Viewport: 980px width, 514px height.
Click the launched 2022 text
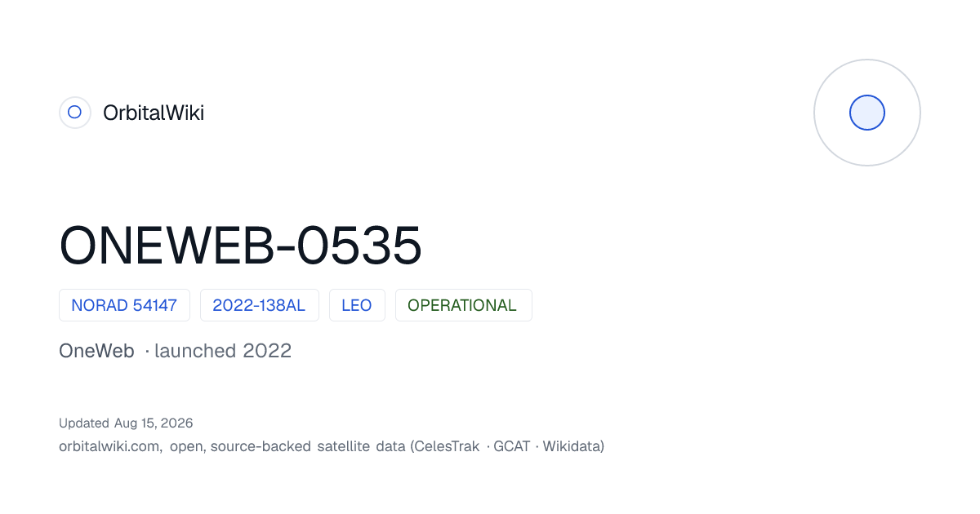coord(223,351)
